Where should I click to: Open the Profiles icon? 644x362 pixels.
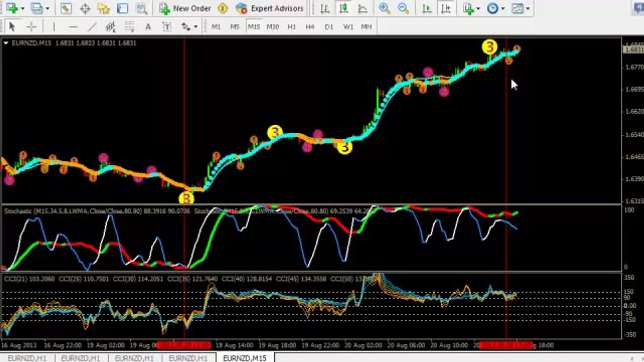click(x=36, y=8)
